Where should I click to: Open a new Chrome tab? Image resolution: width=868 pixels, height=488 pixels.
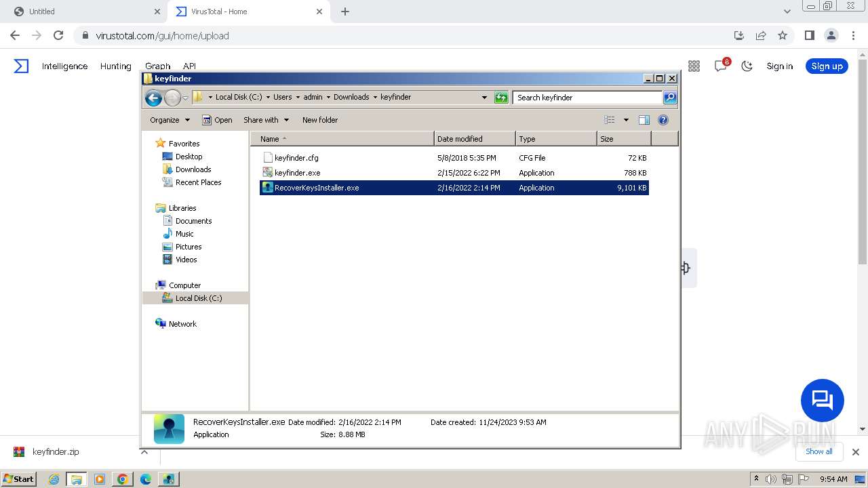(x=345, y=12)
